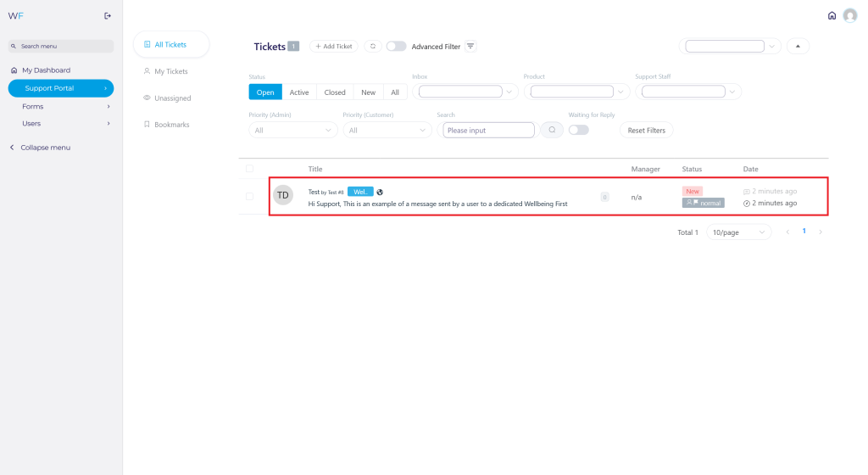Enable the Waiting for Reply toggle
868x475 pixels.
578,130
